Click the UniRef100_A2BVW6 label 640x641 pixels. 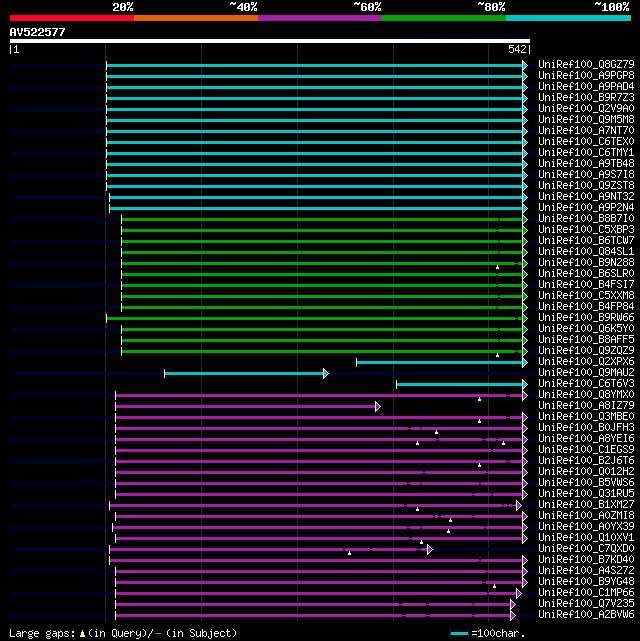tap(586, 614)
